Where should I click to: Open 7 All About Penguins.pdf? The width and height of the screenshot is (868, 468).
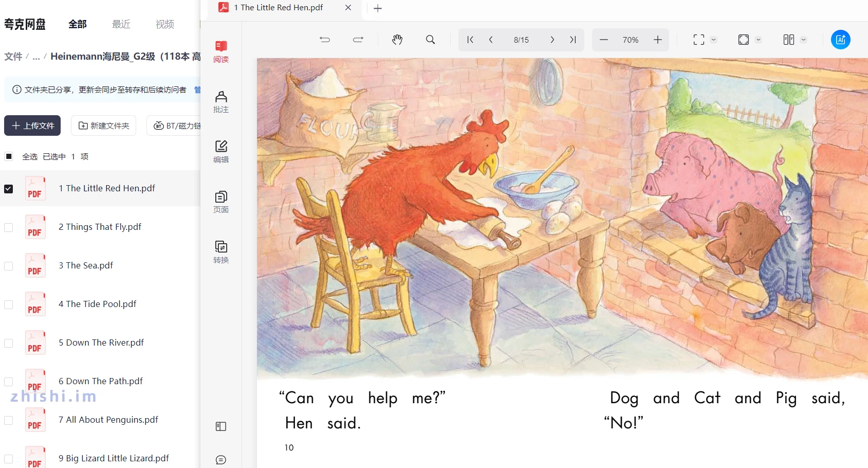pos(108,420)
